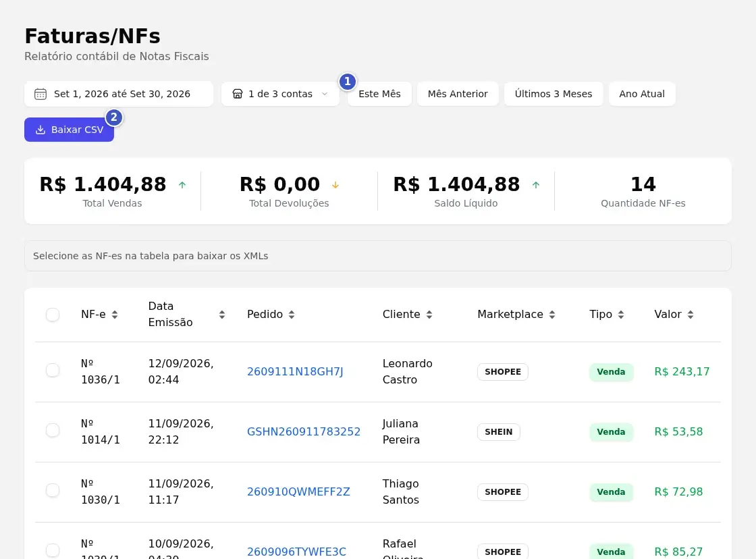Click the store icon in accounts selector

pos(238,94)
